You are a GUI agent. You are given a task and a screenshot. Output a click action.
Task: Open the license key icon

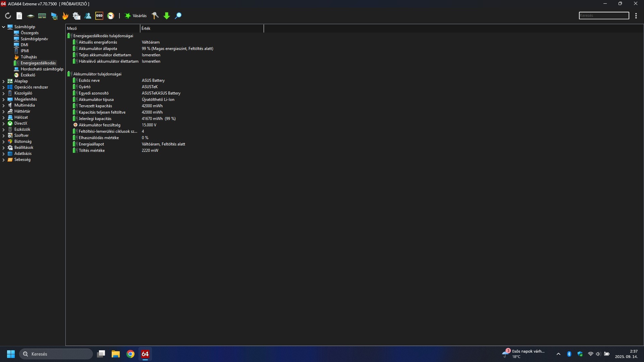click(x=155, y=16)
